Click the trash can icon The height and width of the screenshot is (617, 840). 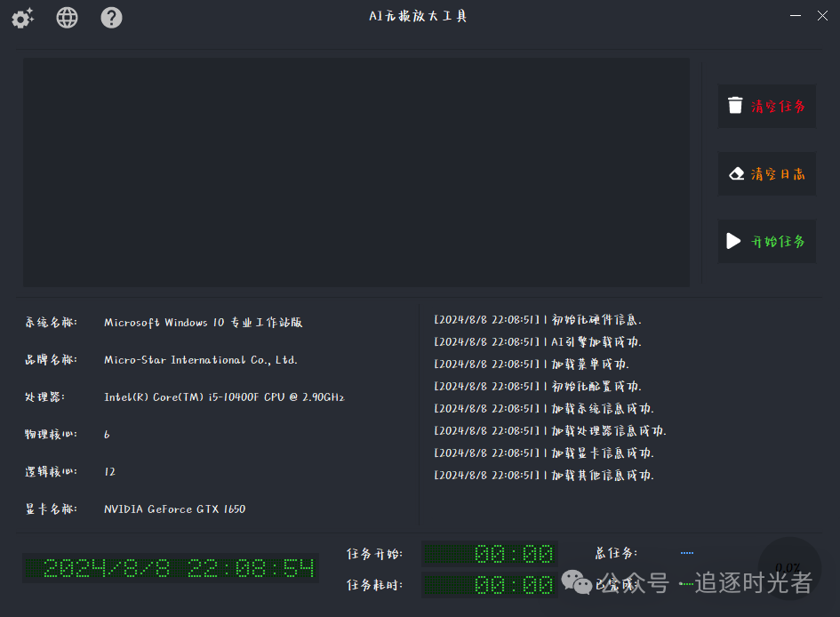pos(735,106)
